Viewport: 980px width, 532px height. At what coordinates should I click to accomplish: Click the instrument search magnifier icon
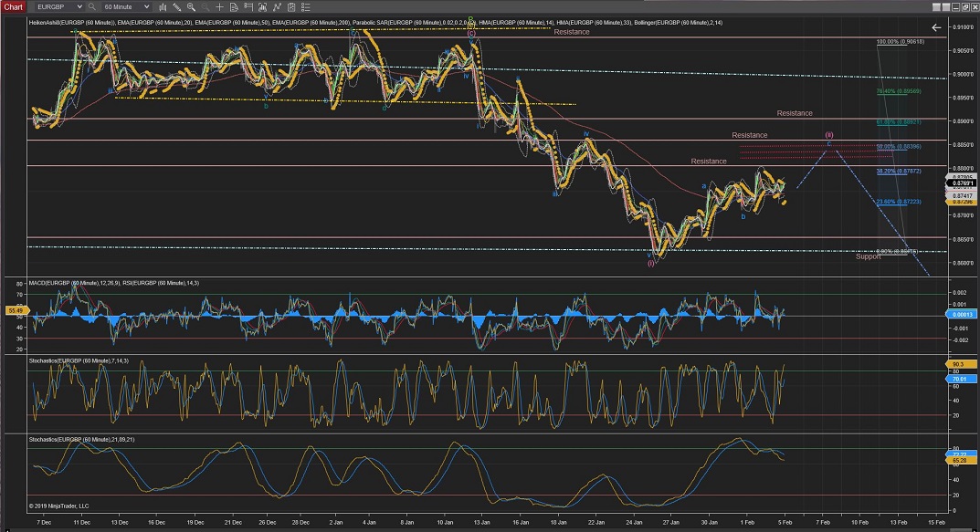pyautogui.click(x=92, y=7)
